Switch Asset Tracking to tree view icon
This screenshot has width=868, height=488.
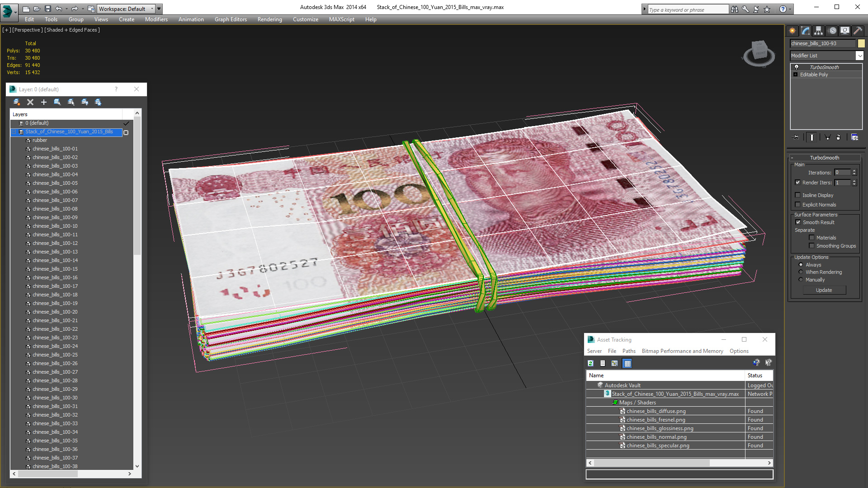pos(615,363)
